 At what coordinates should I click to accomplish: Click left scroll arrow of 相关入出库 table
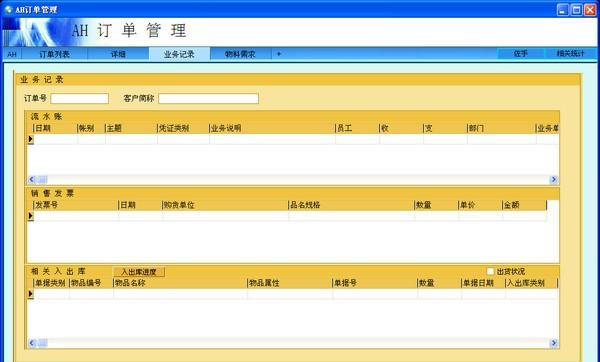[x=32, y=343]
